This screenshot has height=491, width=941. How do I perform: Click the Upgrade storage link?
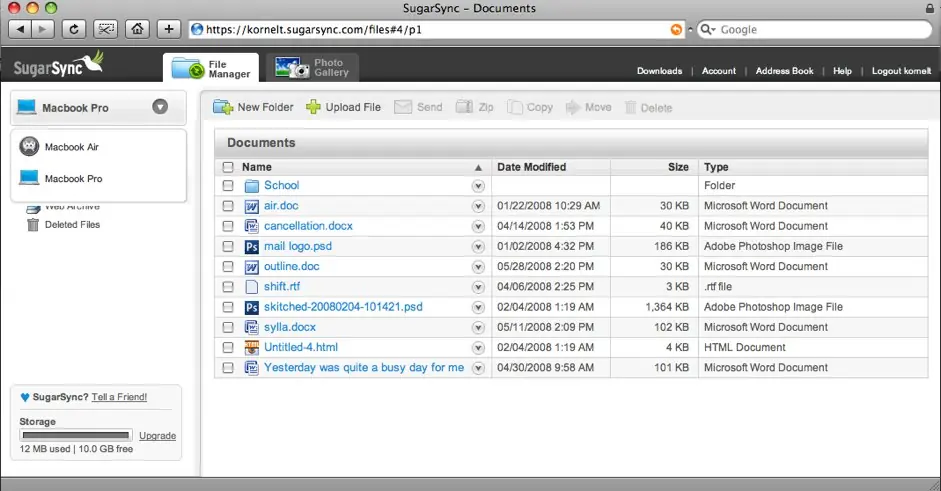157,436
